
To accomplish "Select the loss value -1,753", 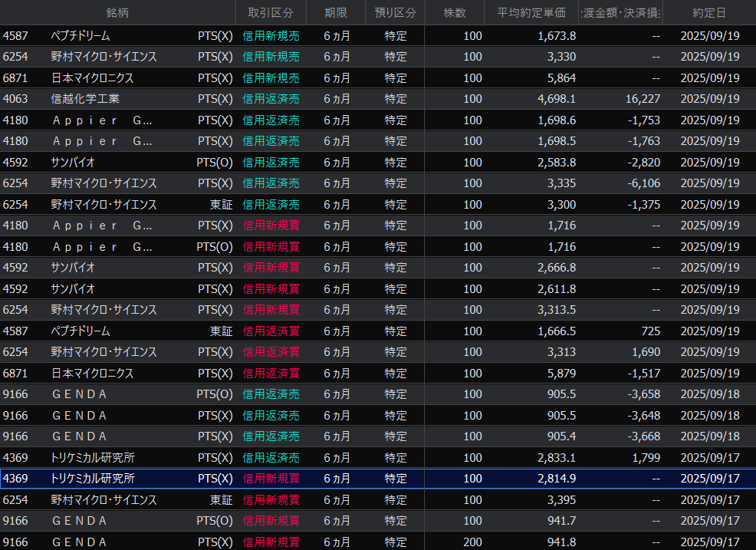I will (x=643, y=120).
